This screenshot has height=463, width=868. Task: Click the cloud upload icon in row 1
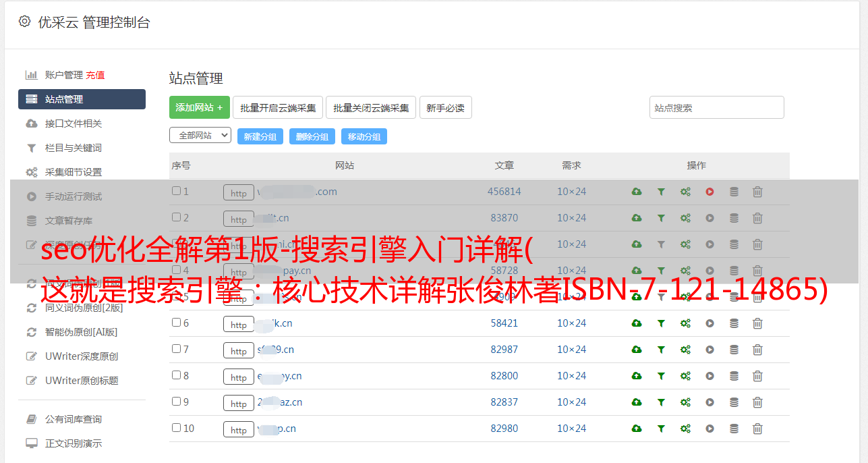click(637, 192)
